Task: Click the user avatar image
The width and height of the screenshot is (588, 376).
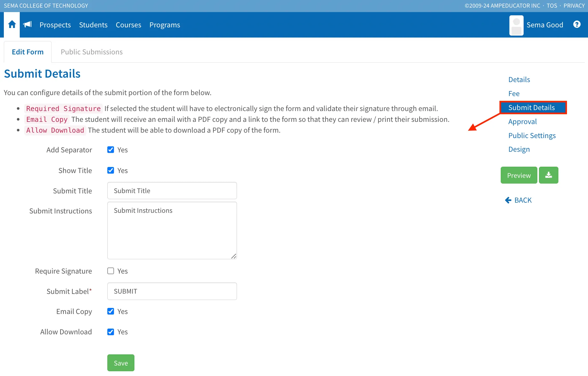Action: 516,25
